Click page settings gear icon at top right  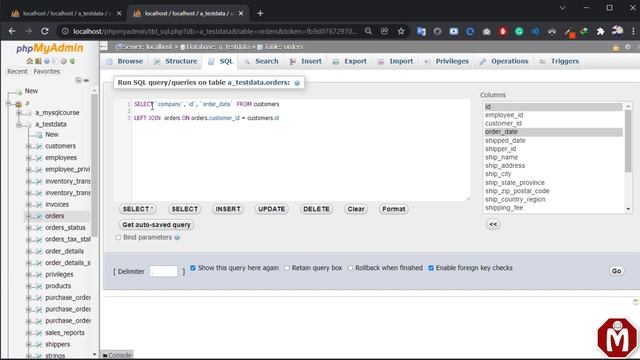(x=628, y=47)
